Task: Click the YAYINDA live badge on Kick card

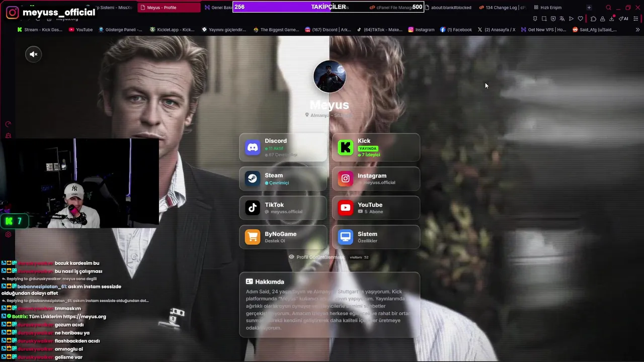Action: tap(368, 148)
